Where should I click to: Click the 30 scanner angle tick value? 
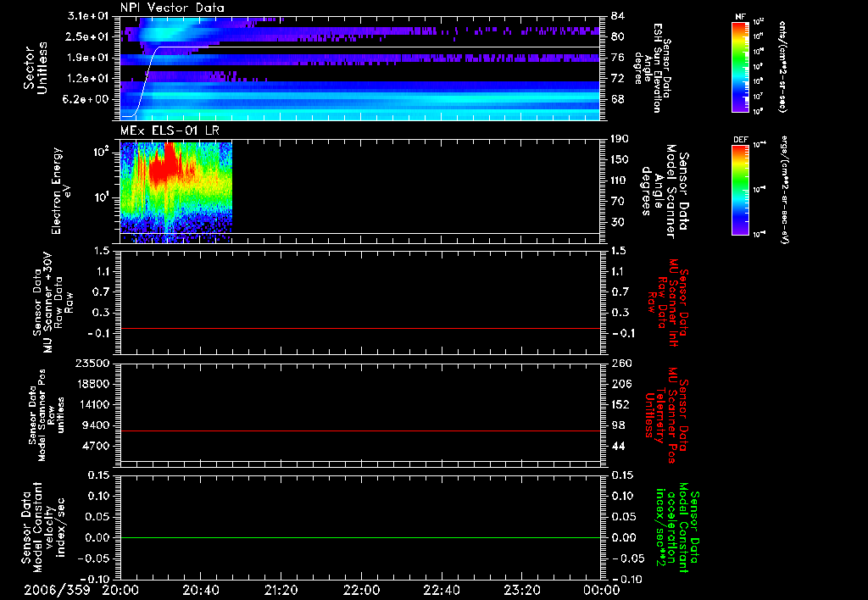(618, 222)
